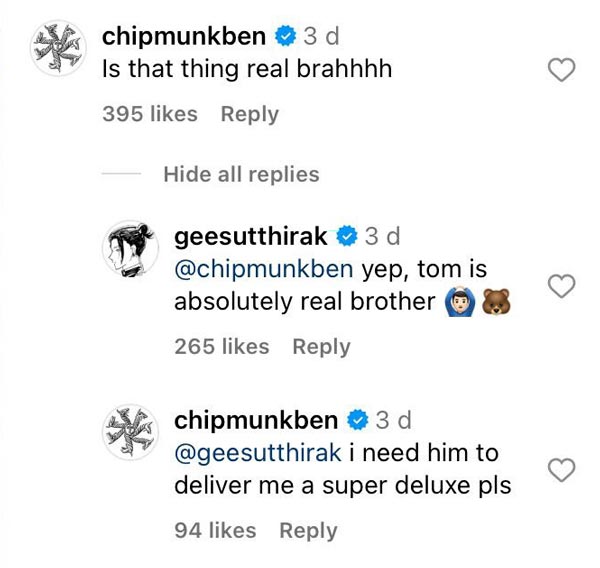View the 265 likes list

222,347
